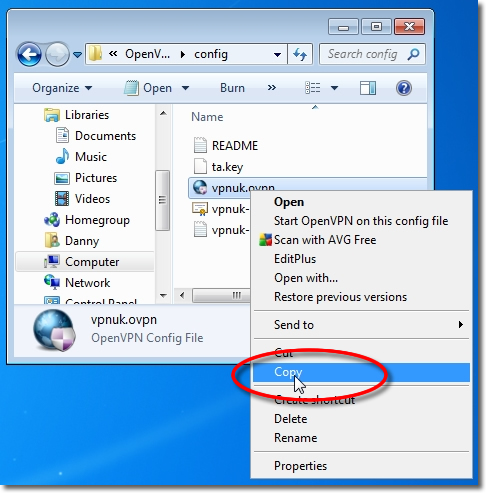Viewport: 486px width, 493px height.
Task: Click the folder icon in the address bar
Action: (x=95, y=54)
